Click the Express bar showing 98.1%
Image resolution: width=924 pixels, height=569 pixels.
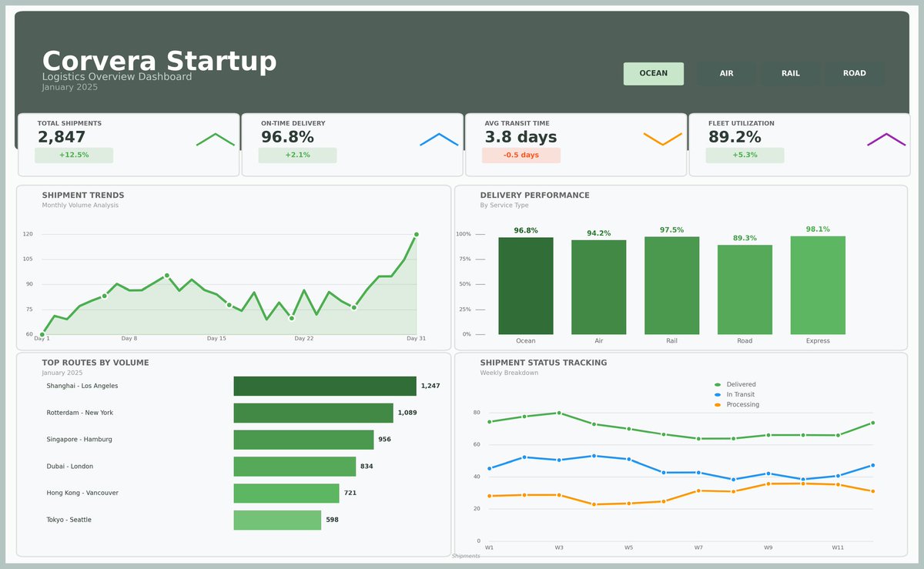(x=817, y=285)
